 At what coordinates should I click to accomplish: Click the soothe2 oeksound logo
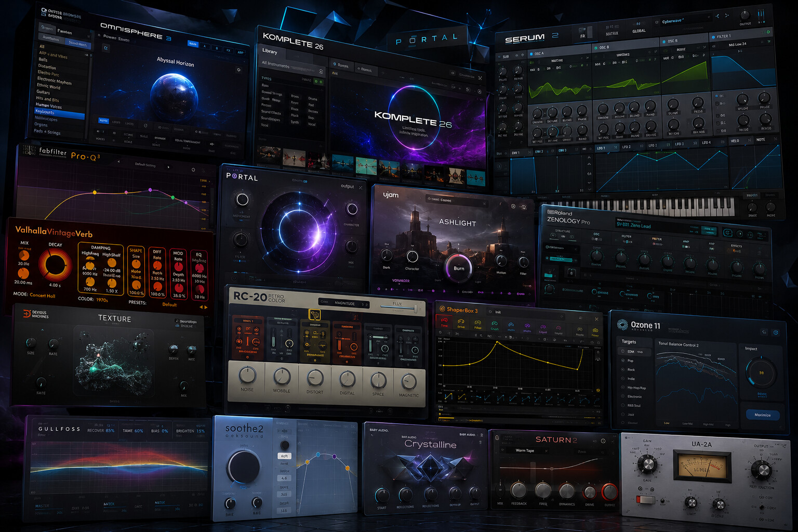tap(244, 431)
